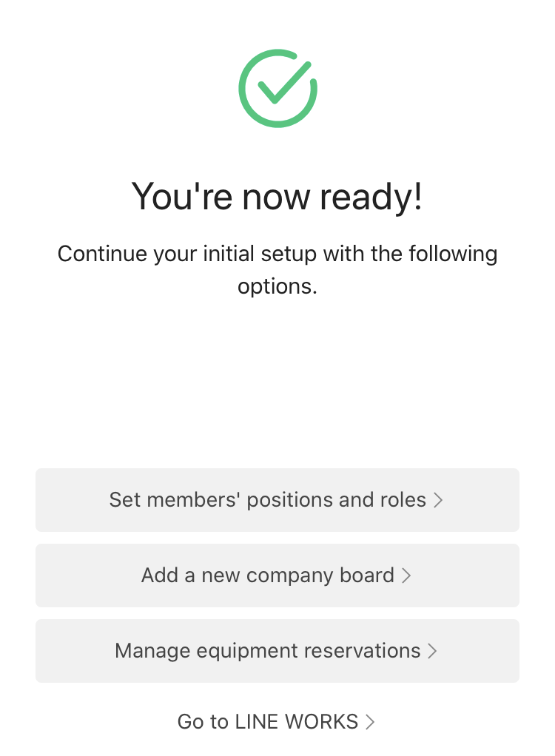The image size is (555, 756).
Task: Click the "Continue your initial setup" description text
Action: 277,254
